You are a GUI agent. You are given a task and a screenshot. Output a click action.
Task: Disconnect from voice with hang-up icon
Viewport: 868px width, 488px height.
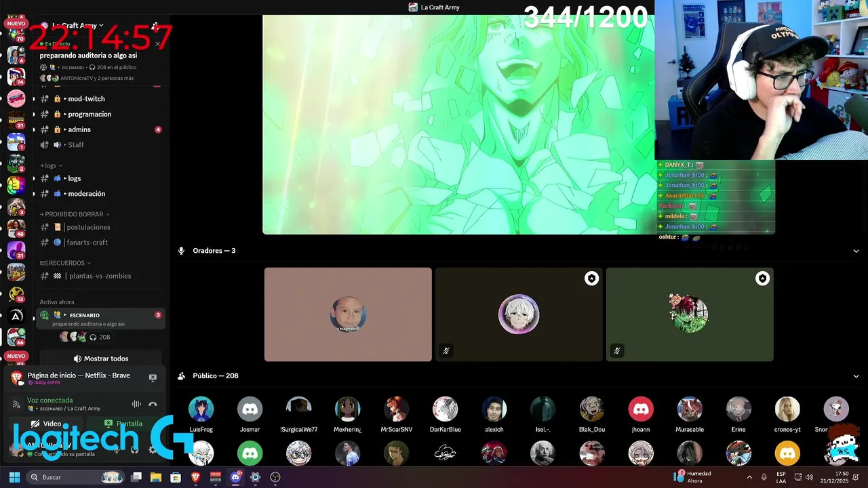click(x=153, y=404)
